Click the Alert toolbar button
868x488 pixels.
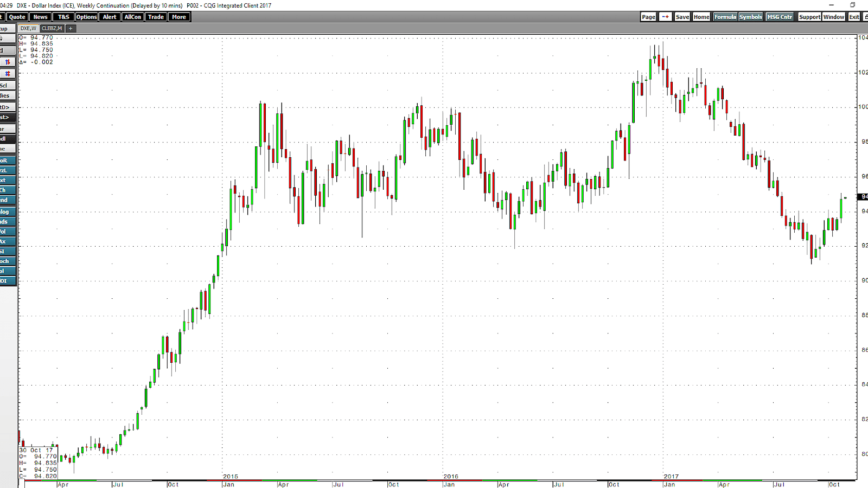point(110,17)
